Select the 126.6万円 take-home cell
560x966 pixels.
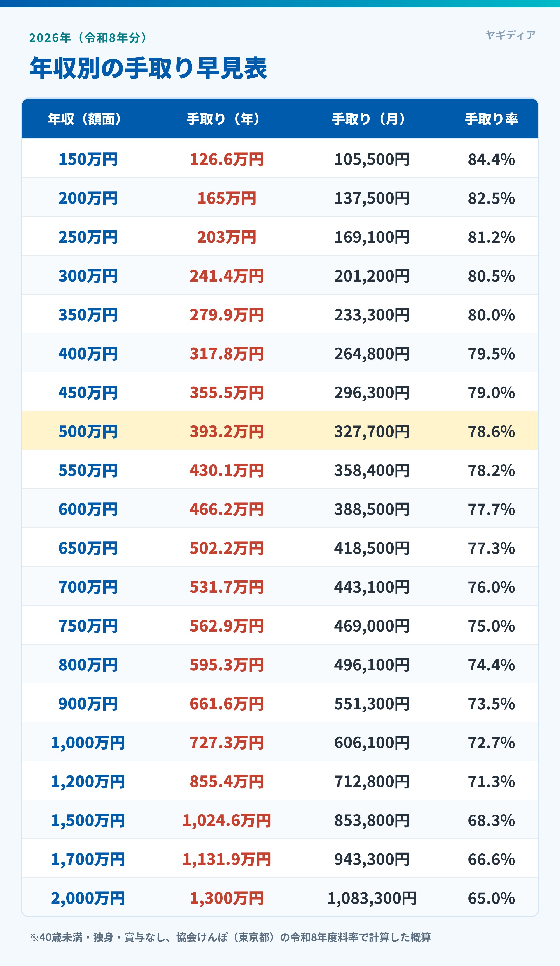point(227,159)
